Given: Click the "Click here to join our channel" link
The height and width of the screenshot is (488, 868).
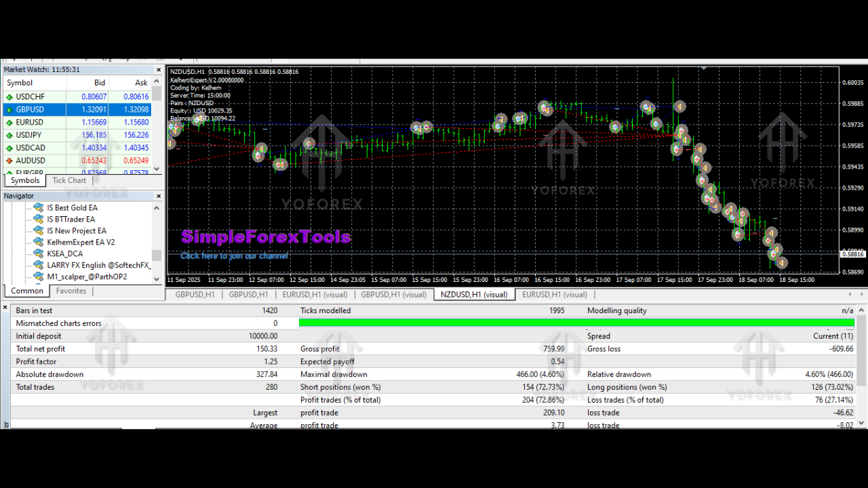Looking at the screenshot, I should pos(234,256).
